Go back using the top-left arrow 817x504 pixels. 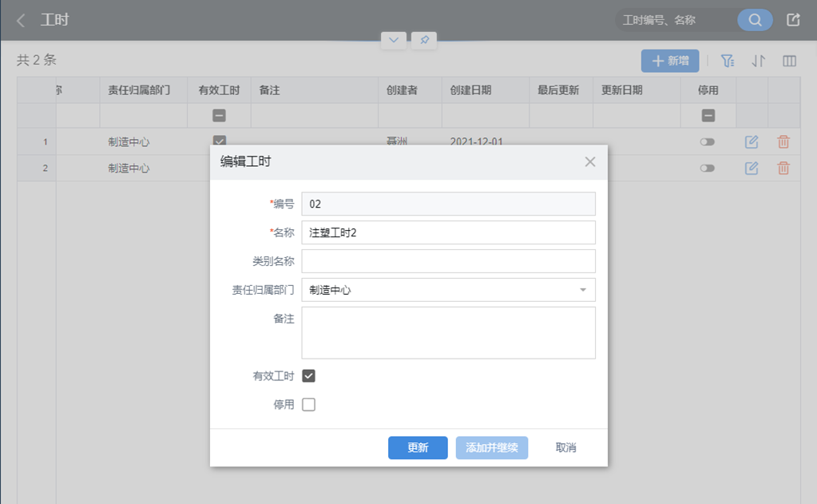[x=21, y=20]
